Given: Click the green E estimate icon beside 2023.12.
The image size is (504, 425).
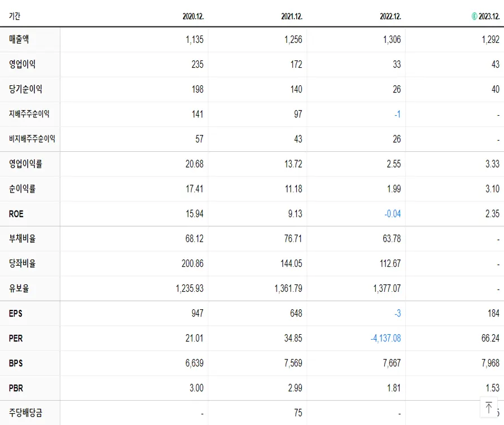Looking at the screenshot, I should [475, 16].
